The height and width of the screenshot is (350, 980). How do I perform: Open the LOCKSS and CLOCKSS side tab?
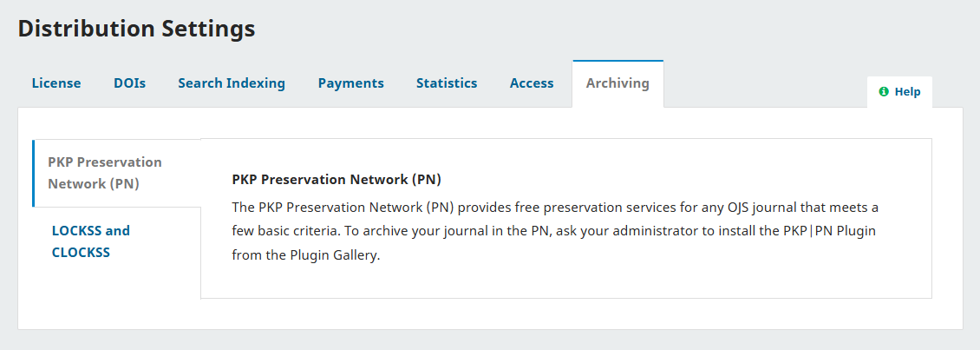(x=91, y=241)
